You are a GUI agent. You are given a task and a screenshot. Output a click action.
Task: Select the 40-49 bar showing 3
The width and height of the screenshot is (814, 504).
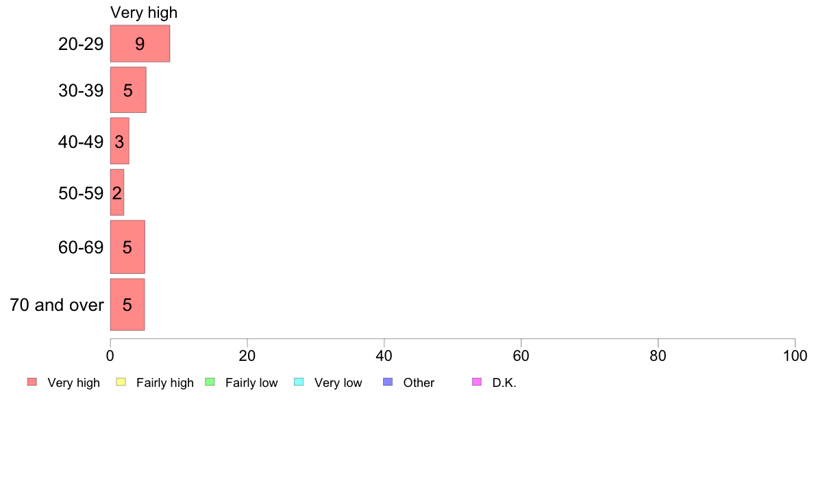(119, 140)
